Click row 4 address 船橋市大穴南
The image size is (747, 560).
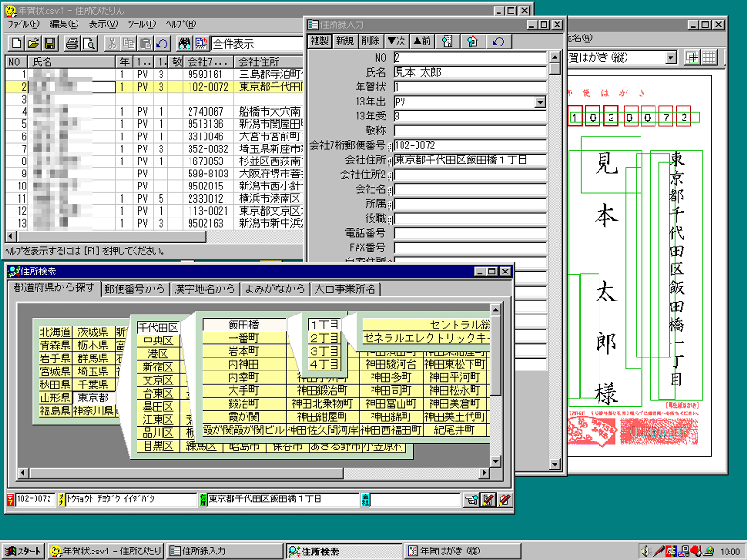[270, 112]
